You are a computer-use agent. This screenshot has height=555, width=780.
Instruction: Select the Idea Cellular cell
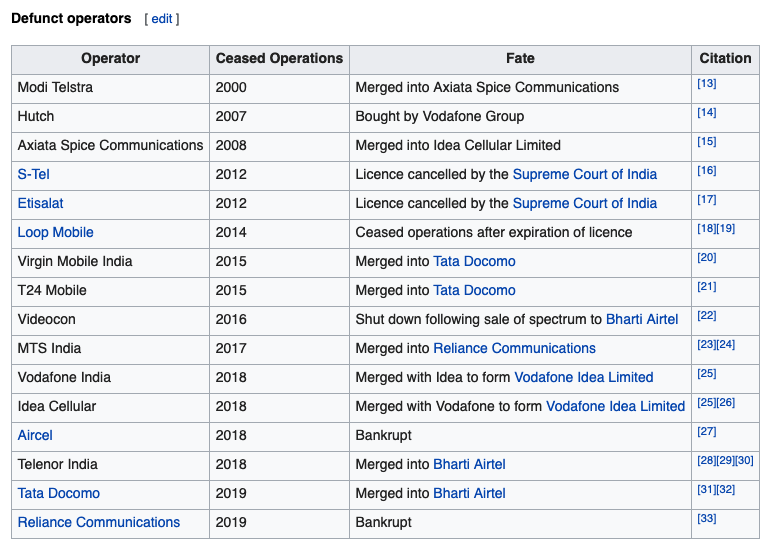[x=110, y=406]
